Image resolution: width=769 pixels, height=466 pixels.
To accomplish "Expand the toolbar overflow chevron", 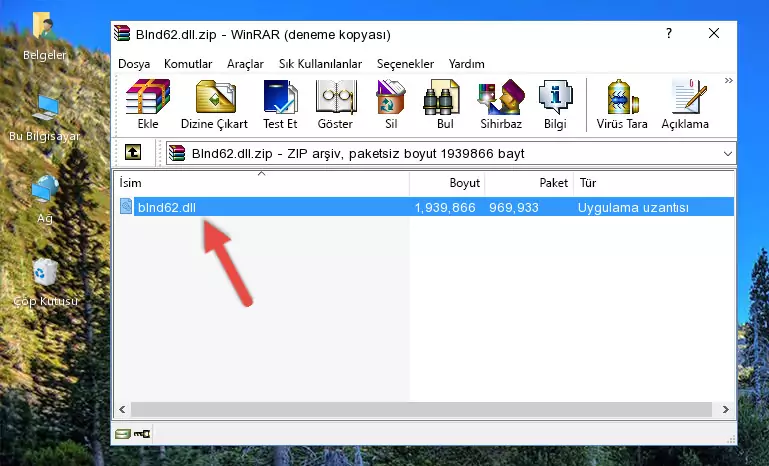I will coord(728,80).
